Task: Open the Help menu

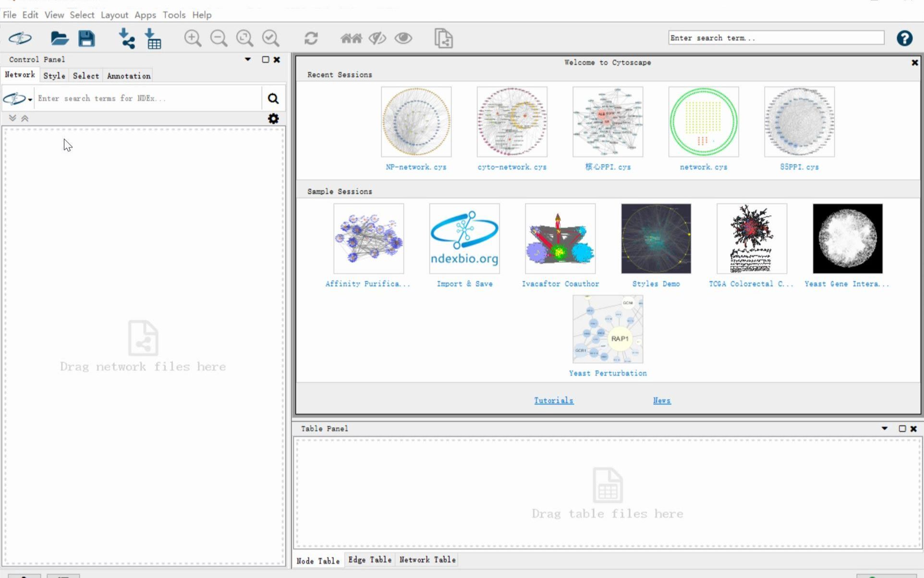Action: (x=202, y=15)
